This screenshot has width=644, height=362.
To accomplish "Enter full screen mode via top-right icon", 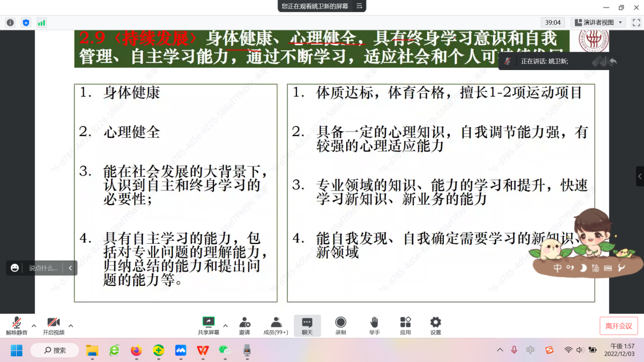I will coord(636,22).
